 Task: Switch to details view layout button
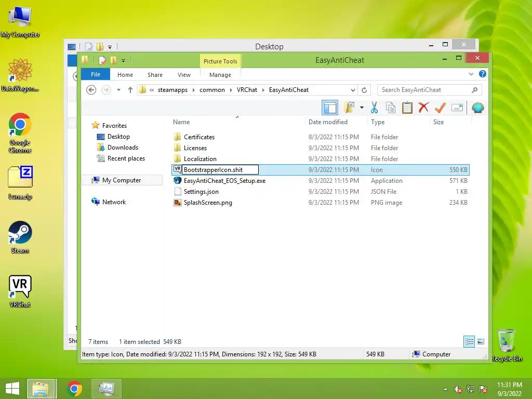coord(469,341)
